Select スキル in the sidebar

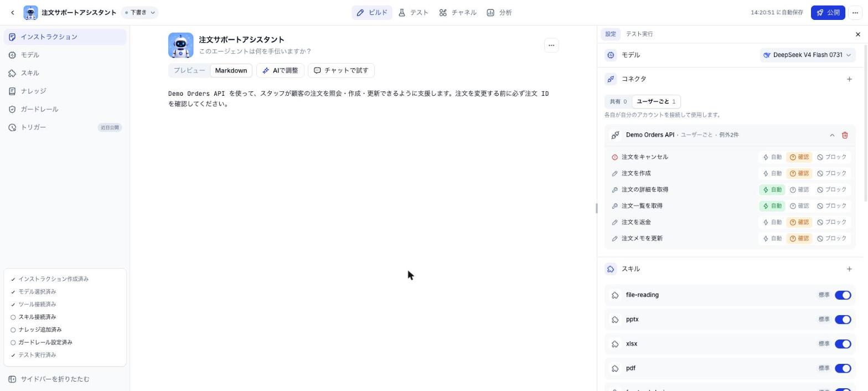click(x=65, y=73)
